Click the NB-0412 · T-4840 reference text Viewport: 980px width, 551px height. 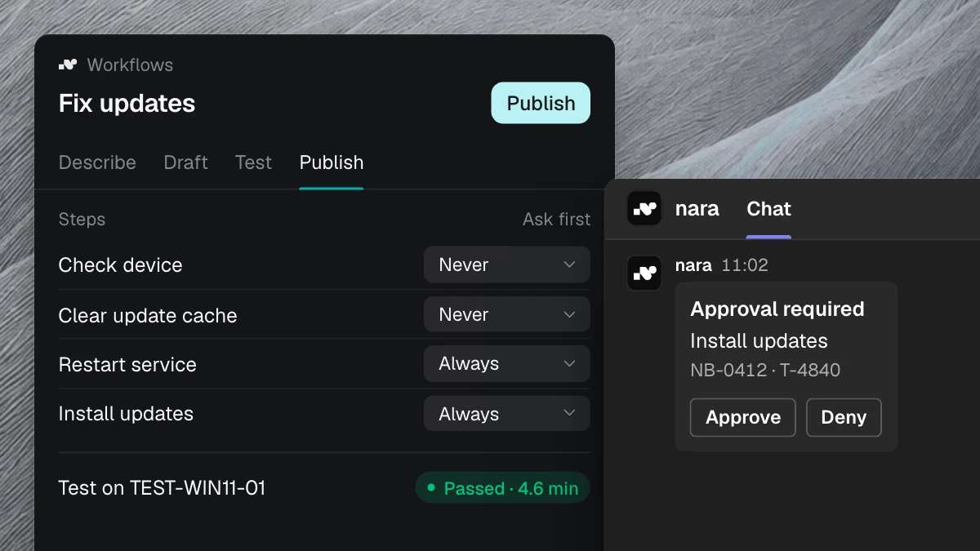coord(765,370)
